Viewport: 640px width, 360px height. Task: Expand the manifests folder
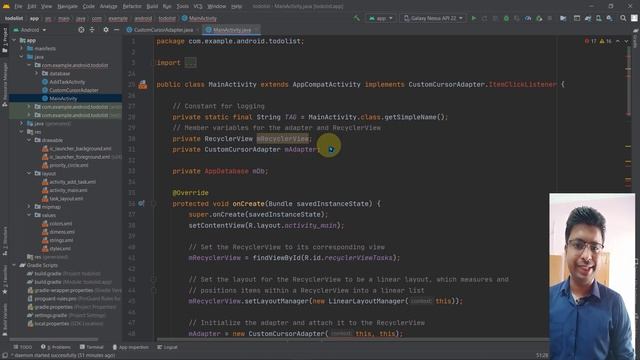click(x=22, y=49)
